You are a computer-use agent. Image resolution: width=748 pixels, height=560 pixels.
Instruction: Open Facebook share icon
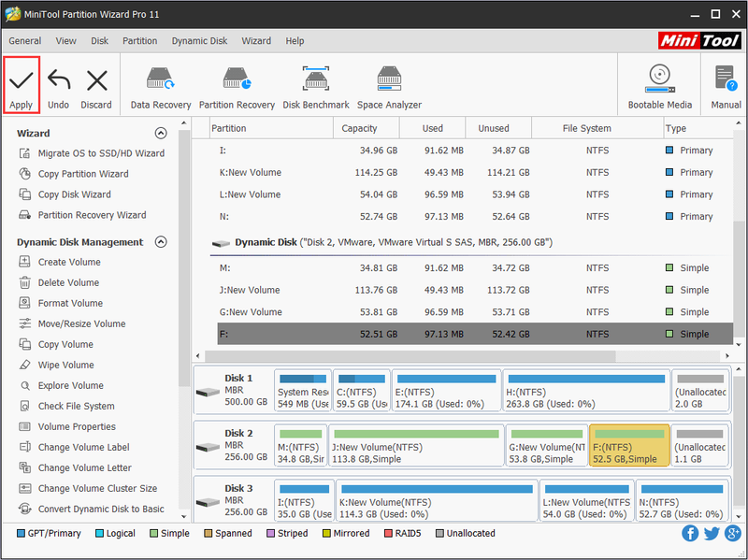(690, 533)
